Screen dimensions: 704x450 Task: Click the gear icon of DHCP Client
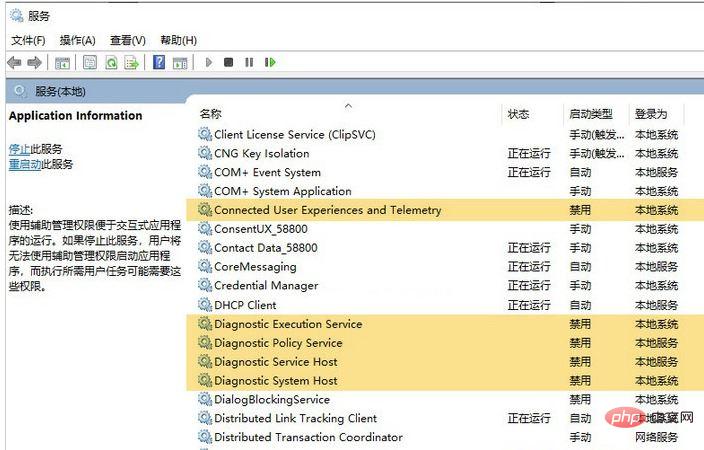[x=205, y=305]
